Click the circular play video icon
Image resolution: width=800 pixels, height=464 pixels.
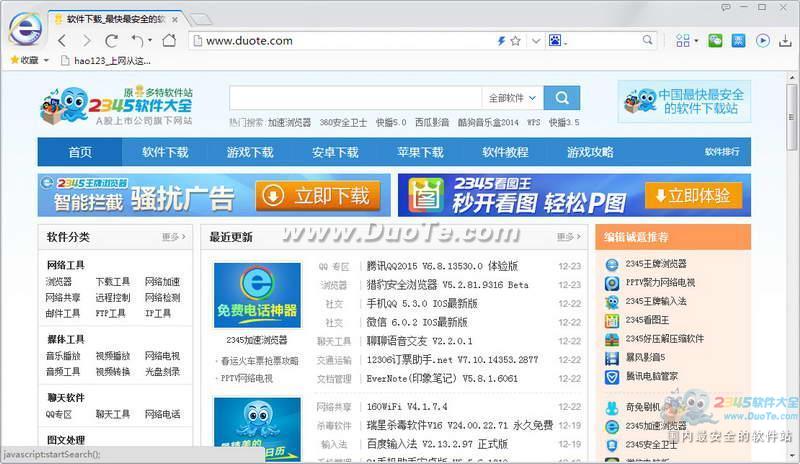[x=763, y=40]
